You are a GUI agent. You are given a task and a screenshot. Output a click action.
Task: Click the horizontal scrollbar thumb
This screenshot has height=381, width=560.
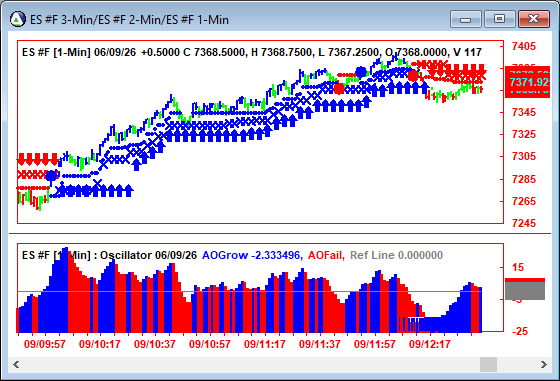pyautogui.click(x=488, y=364)
